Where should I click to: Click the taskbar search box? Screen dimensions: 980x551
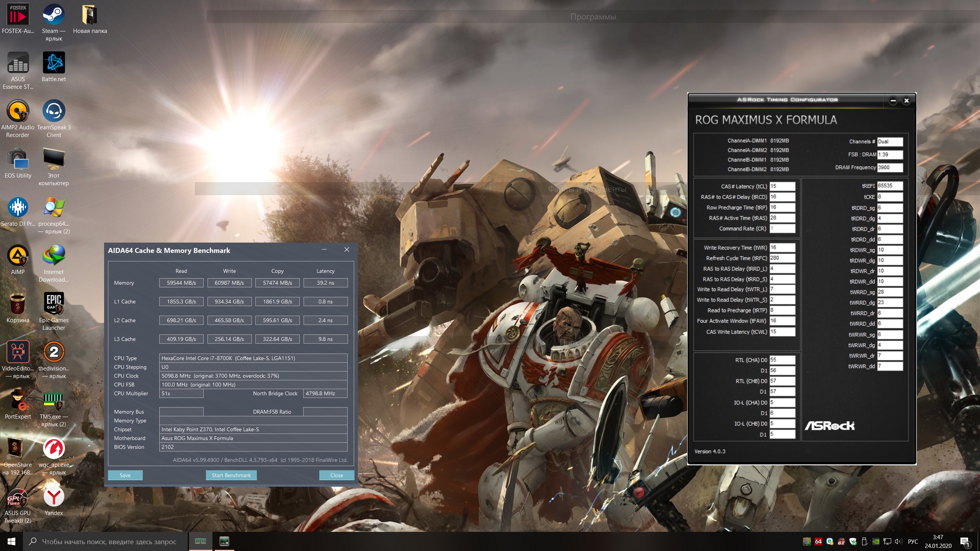click(x=109, y=541)
